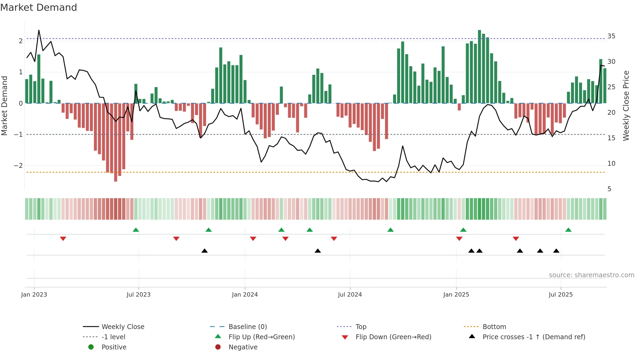Click the black price-cross triangle in late May 2025
644x362 pixels.
coord(540,251)
